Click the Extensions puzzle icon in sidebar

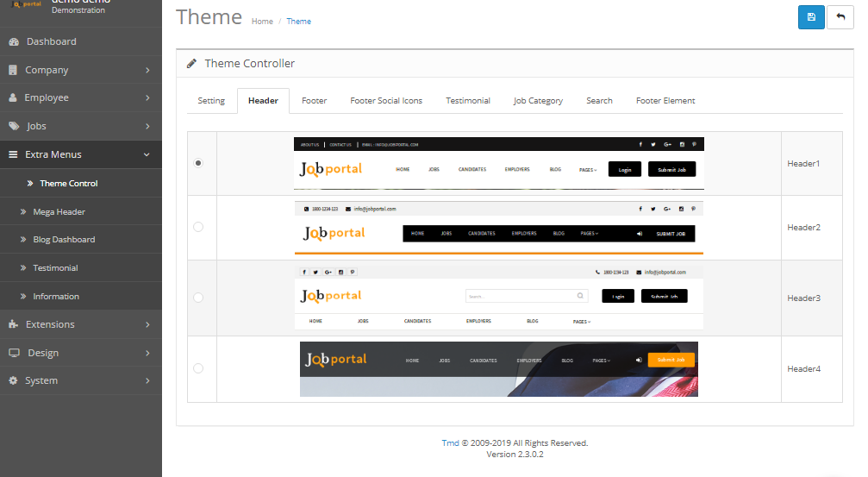tap(13, 324)
